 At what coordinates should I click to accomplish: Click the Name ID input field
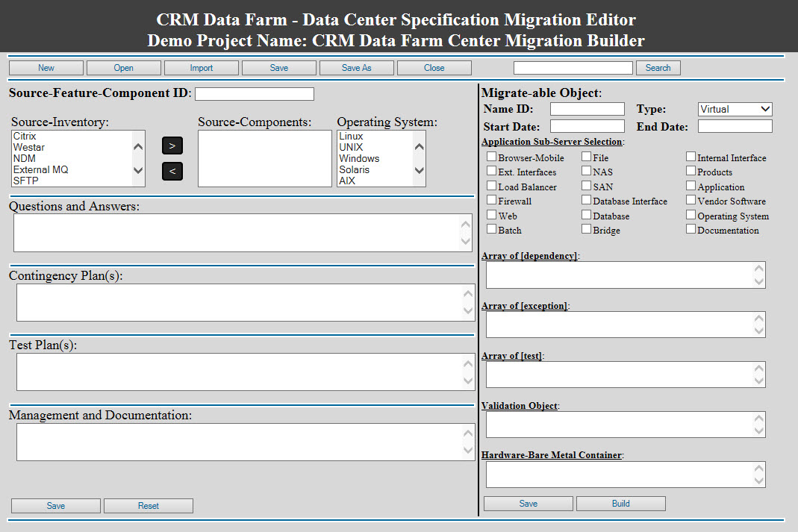587,108
